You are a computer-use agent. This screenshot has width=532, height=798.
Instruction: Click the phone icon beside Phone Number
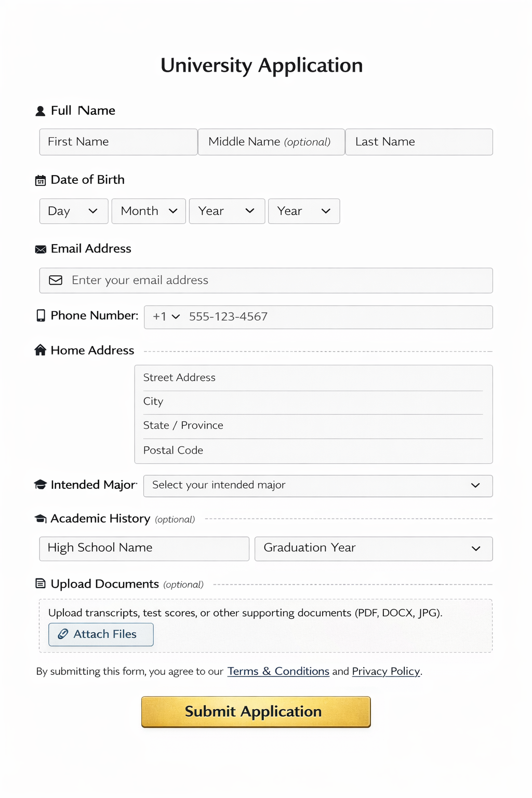(x=41, y=315)
